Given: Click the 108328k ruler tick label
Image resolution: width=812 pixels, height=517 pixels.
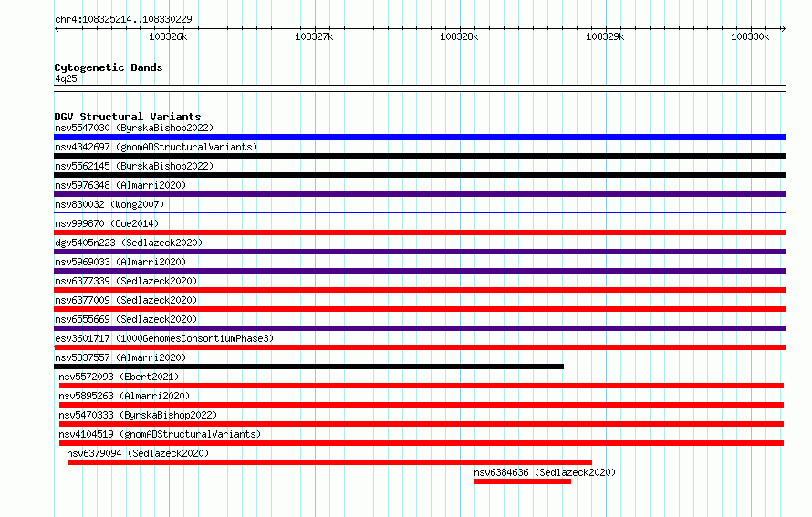Looking at the screenshot, I should point(459,36).
